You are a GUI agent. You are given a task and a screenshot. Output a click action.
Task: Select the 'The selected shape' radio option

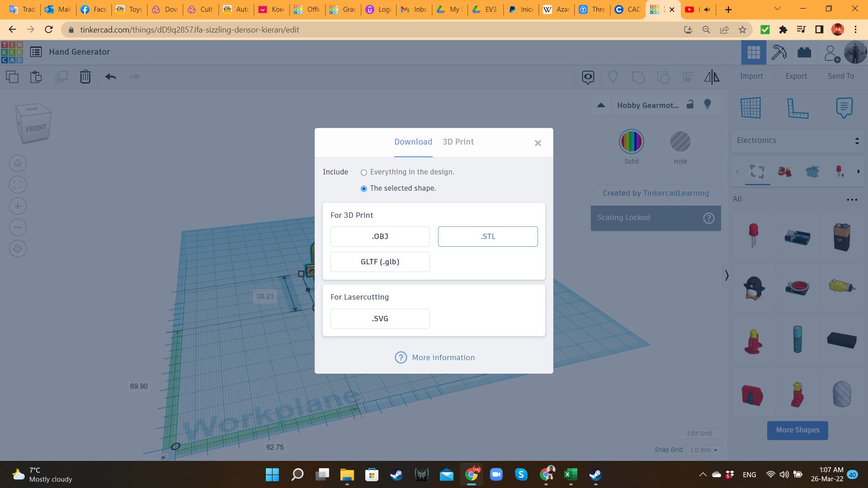pos(363,189)
